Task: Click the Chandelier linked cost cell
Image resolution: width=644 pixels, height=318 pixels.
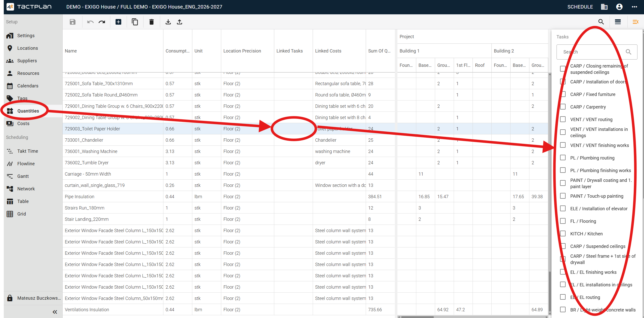Action: [339, 140]
